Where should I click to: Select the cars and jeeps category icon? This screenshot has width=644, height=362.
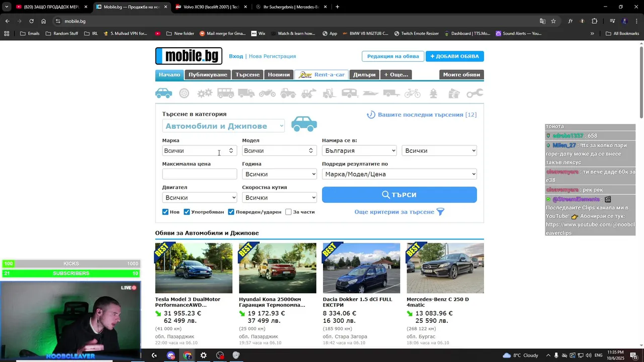164,93
